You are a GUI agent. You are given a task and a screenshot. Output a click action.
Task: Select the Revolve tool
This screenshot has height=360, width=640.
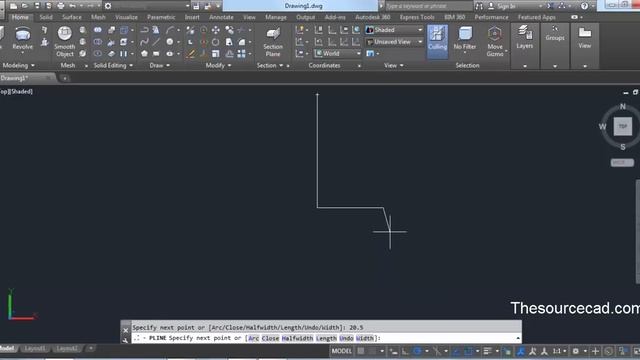click(22, 39)
